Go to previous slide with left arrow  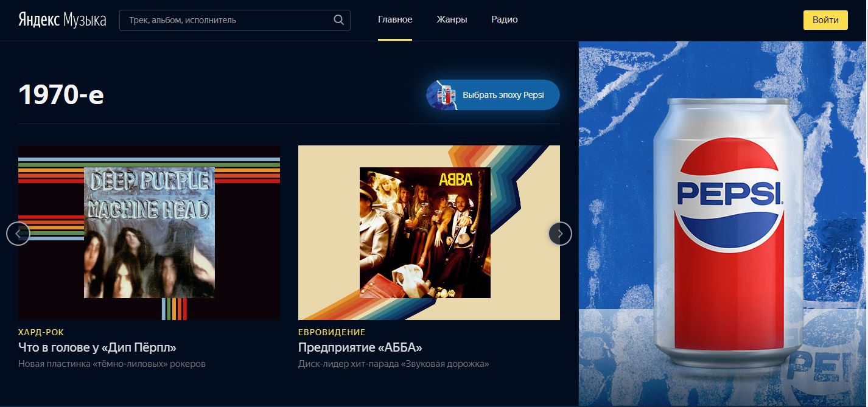(18, 234)
